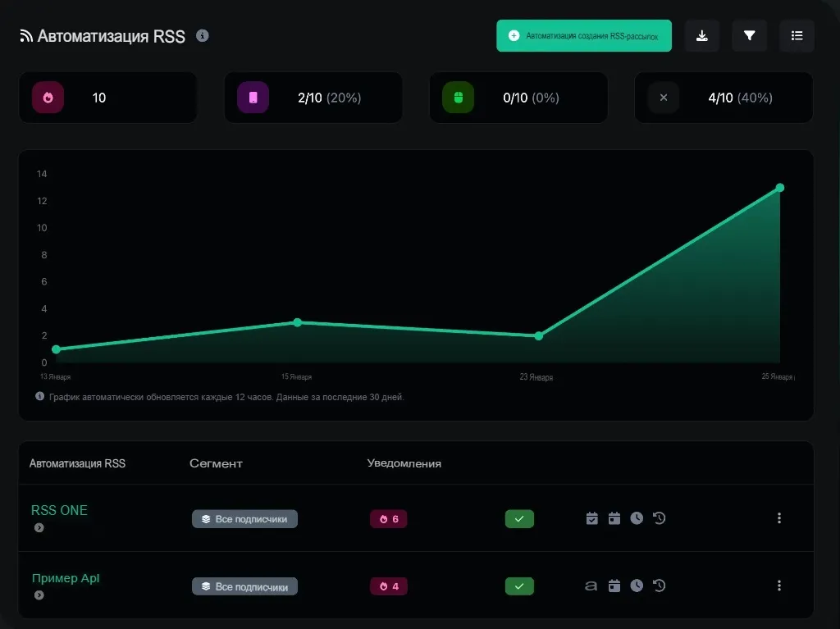Click the chart update note about 12 часов
840x629 pixels.
coord(226,397)
